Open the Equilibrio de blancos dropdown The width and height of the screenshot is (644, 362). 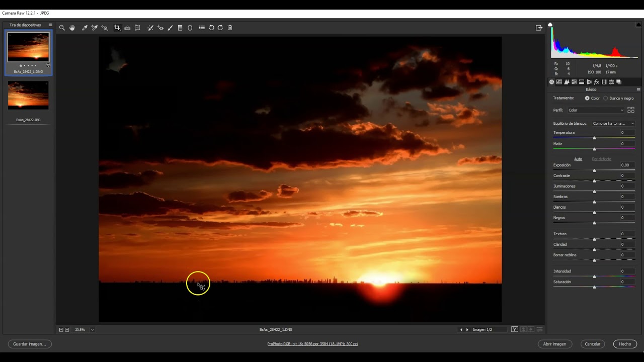[x=613, y=123]
